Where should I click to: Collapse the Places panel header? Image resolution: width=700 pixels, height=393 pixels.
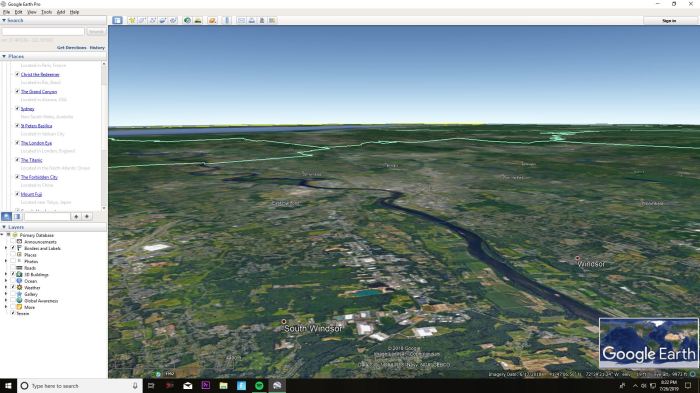tap(4, 56)
